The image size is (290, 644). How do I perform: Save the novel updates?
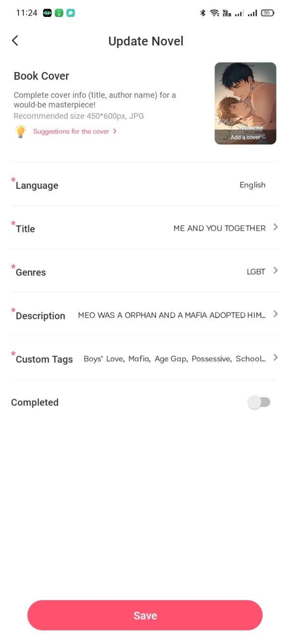tap(145, 615)
